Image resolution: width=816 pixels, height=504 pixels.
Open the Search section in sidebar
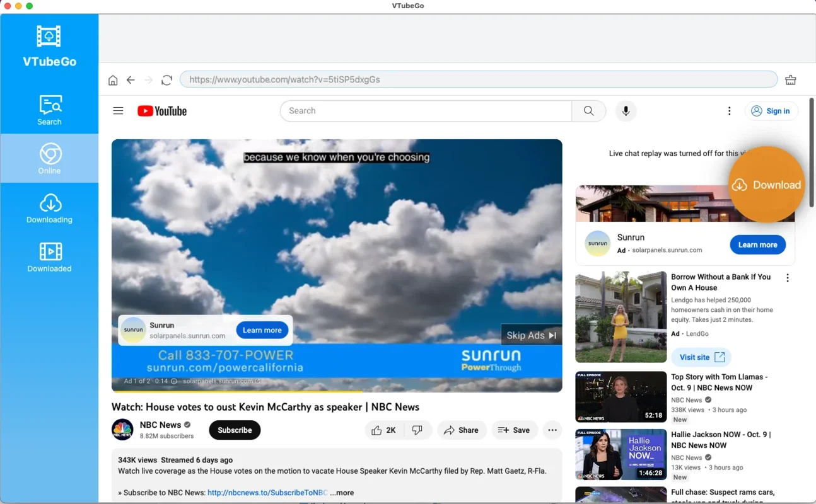[49, 110]
